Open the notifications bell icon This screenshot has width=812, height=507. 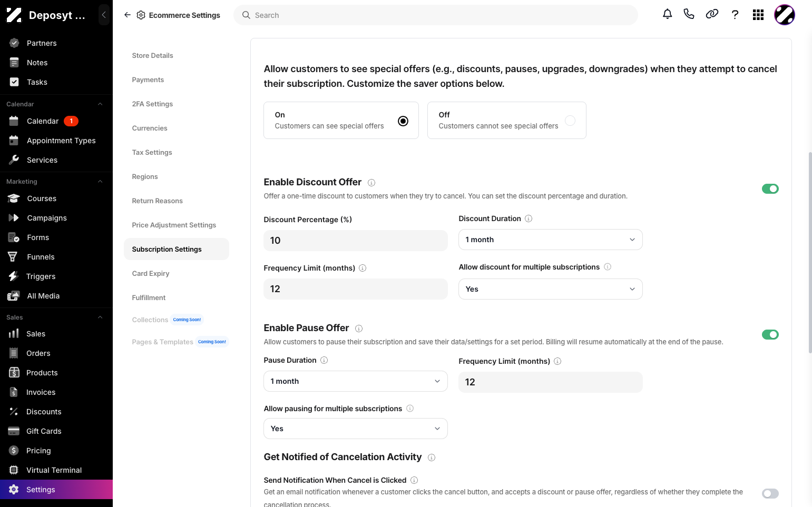click(x=667, y=14)
